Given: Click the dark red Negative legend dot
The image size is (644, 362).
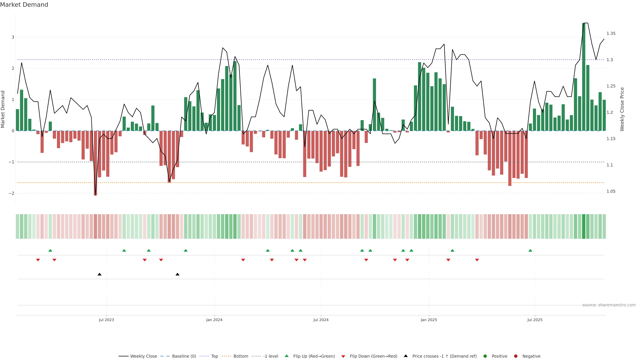Looking at the screenshot, I should (x=516, y=356).
